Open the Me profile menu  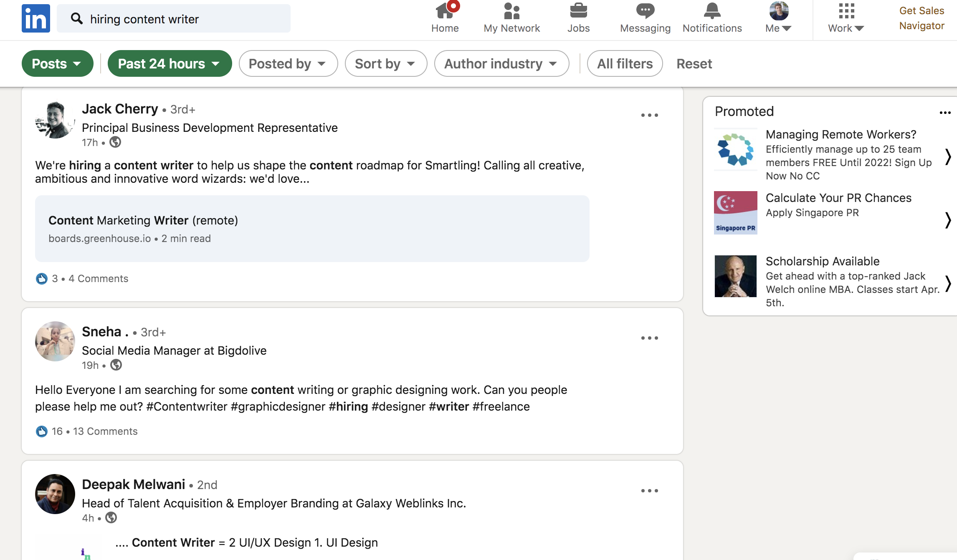778,18
